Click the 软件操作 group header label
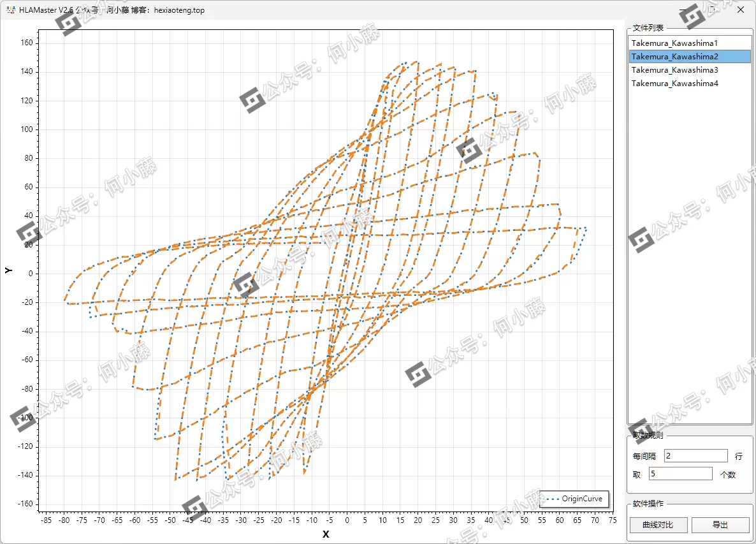This screenshot has width=756, height=544. (x=648, y=504)
